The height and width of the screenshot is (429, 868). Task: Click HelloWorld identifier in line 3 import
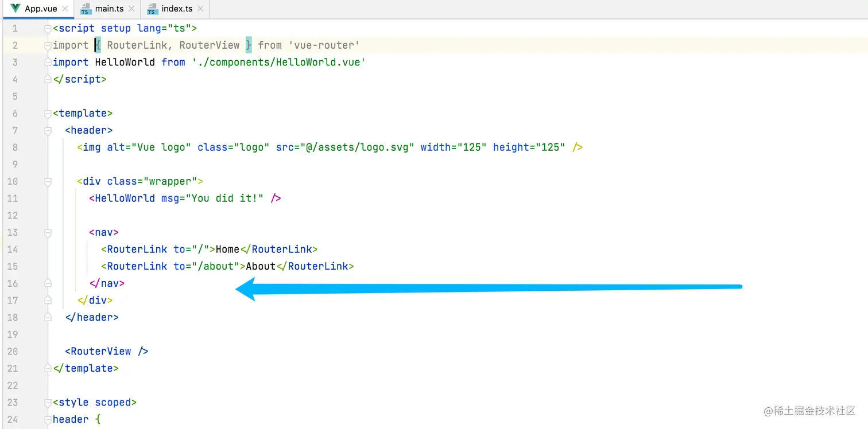coord(125,62)
